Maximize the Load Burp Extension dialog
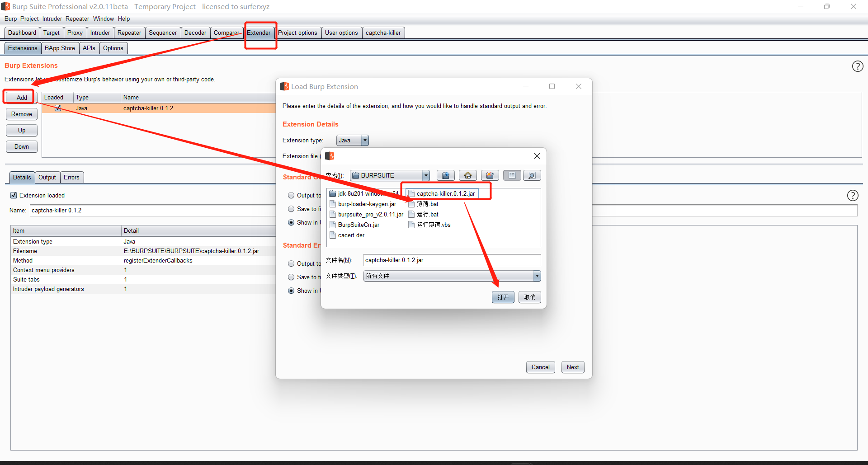The height and width of the screenshot is (465, 868). (x=552, y=86)
